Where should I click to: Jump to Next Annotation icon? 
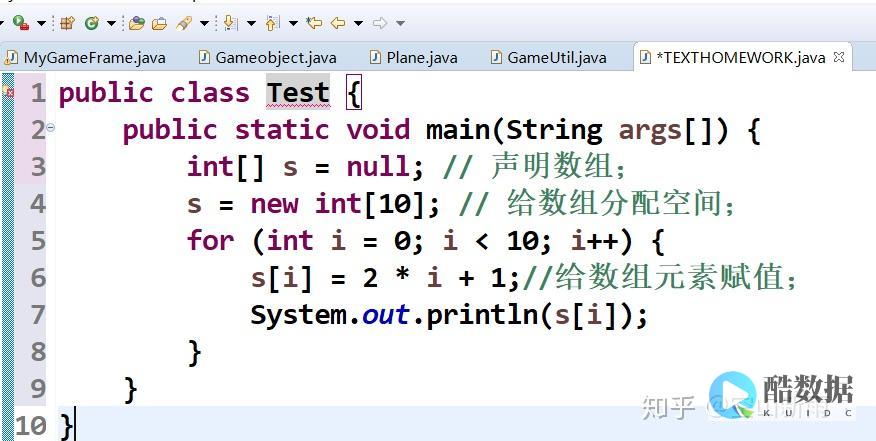[x=230, y=23]
